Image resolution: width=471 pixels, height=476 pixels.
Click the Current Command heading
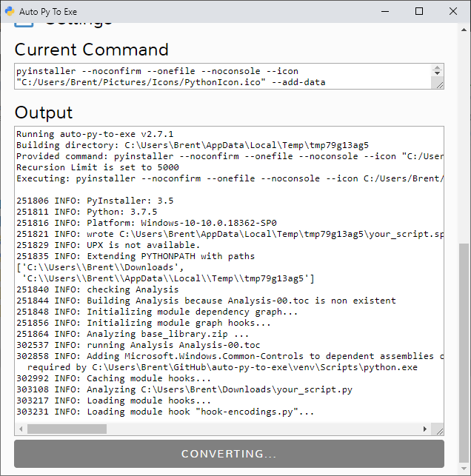click(92, 50)
